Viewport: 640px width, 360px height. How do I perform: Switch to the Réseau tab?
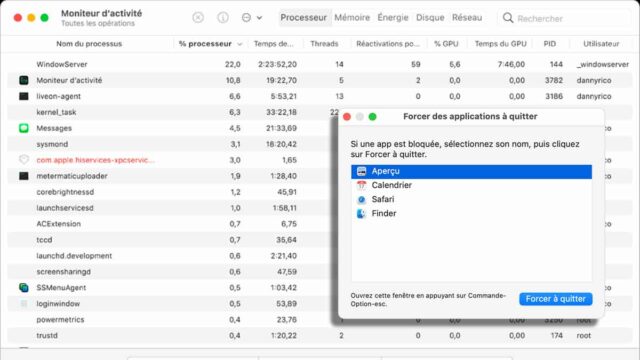click(x=467, y=18)
